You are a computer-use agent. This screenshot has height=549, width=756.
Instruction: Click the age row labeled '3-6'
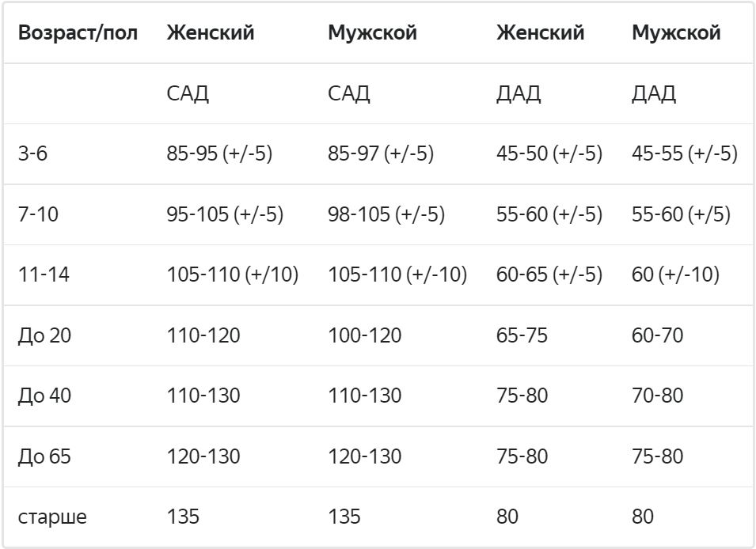point(32,153)
